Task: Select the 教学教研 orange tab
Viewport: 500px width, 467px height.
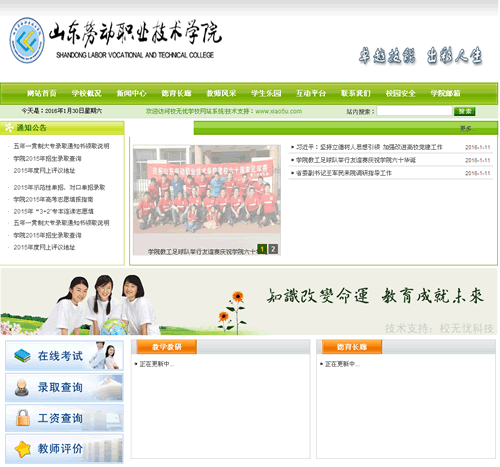Action: 166,347
